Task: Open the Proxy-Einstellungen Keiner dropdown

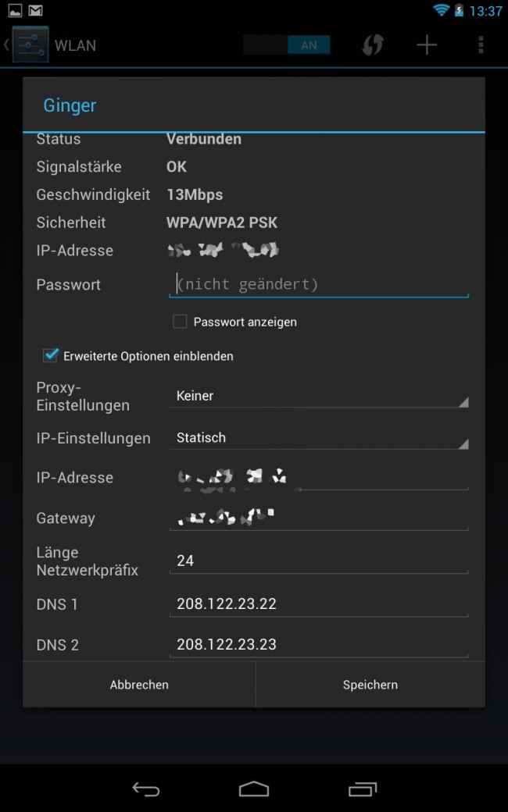Action: click(318, 396)
